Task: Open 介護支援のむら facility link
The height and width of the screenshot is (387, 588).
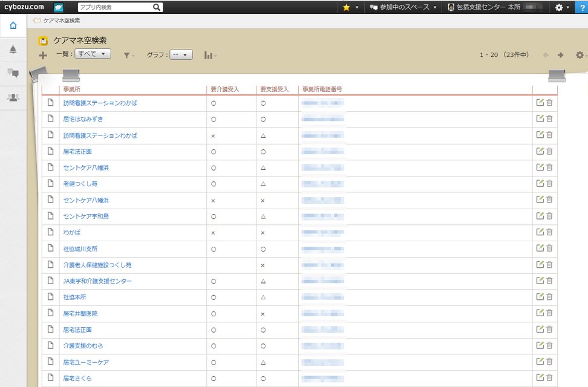Action: tap(83, 346)
